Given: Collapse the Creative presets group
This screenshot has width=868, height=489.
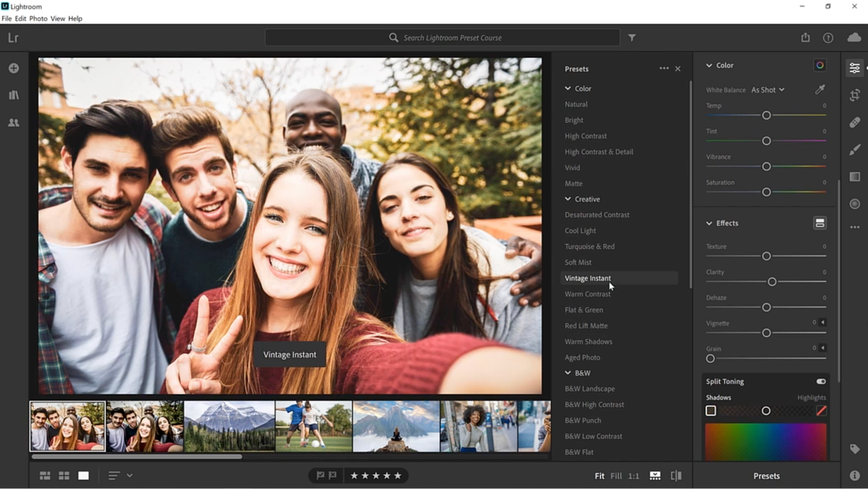Looking at the screenshot, I should click(568, 198).
